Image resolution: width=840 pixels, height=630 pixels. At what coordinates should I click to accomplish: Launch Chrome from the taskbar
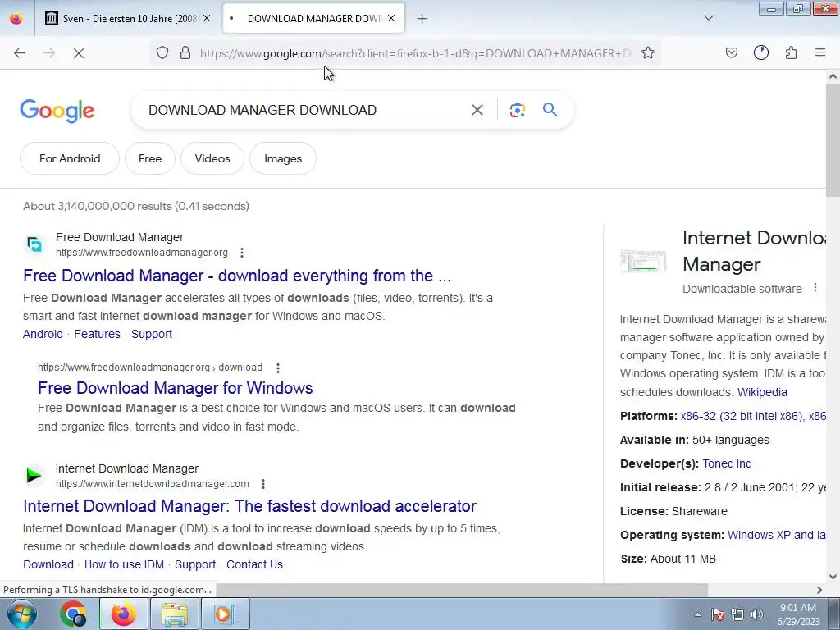click(73, 614)
